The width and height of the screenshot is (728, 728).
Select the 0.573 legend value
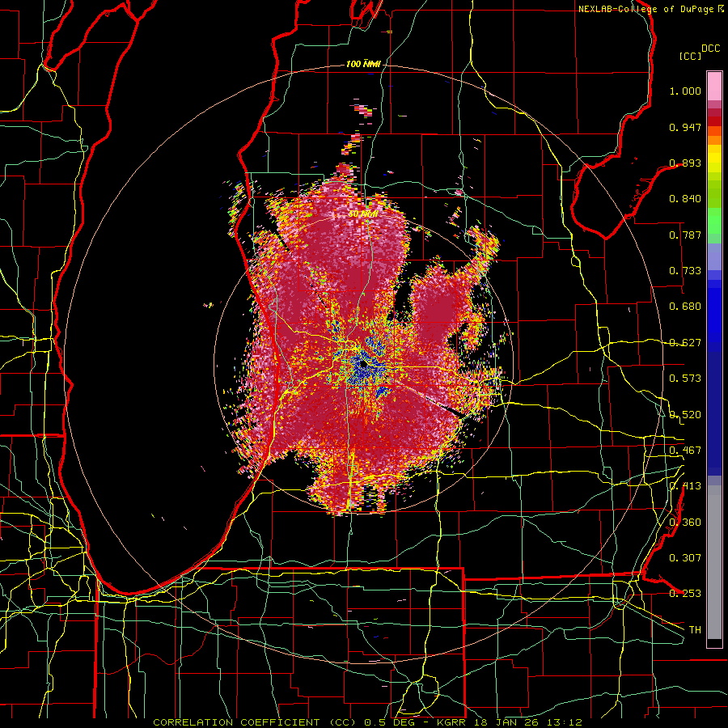tap(685, 379)
